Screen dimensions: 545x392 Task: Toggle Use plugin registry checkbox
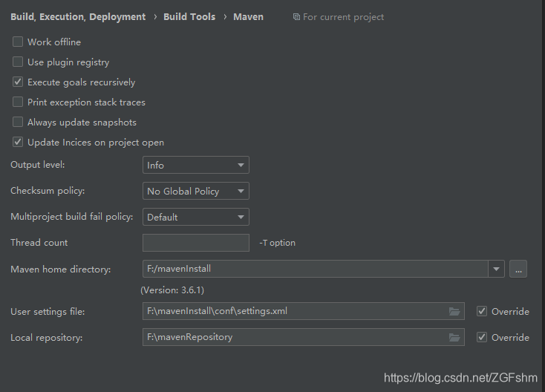click(x=18, y=62)
